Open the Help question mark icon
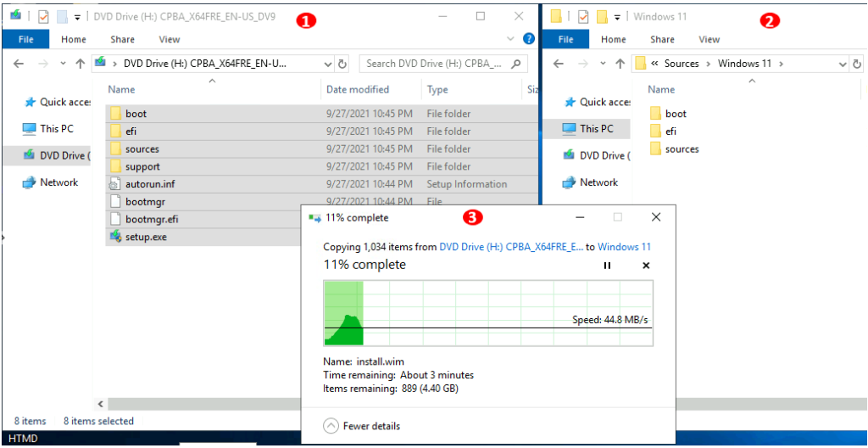The width and height of the screenshot is (868, 448). (529, 39)
